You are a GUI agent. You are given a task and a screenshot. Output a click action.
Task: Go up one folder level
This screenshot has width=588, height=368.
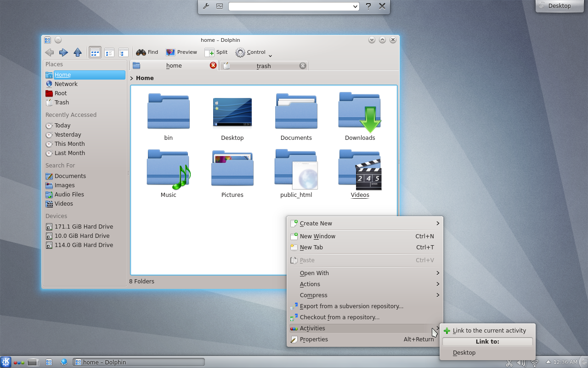click(78, 52)
